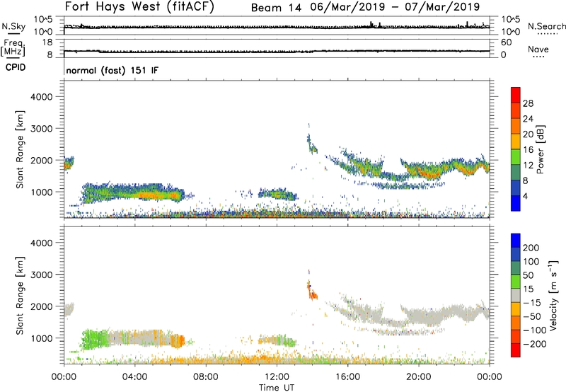Click the '08:00' time axis label

[x=206, y=377]
